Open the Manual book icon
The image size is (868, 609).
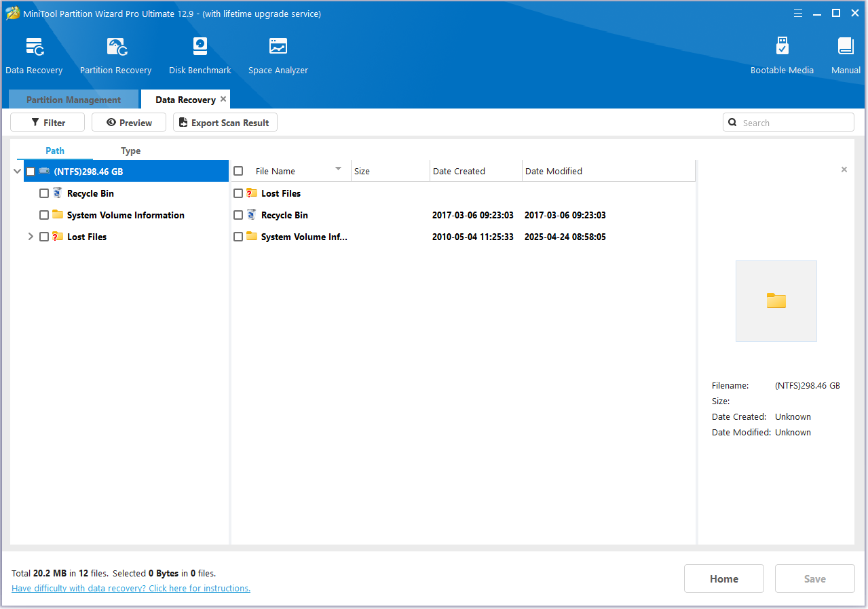[846, 46]
